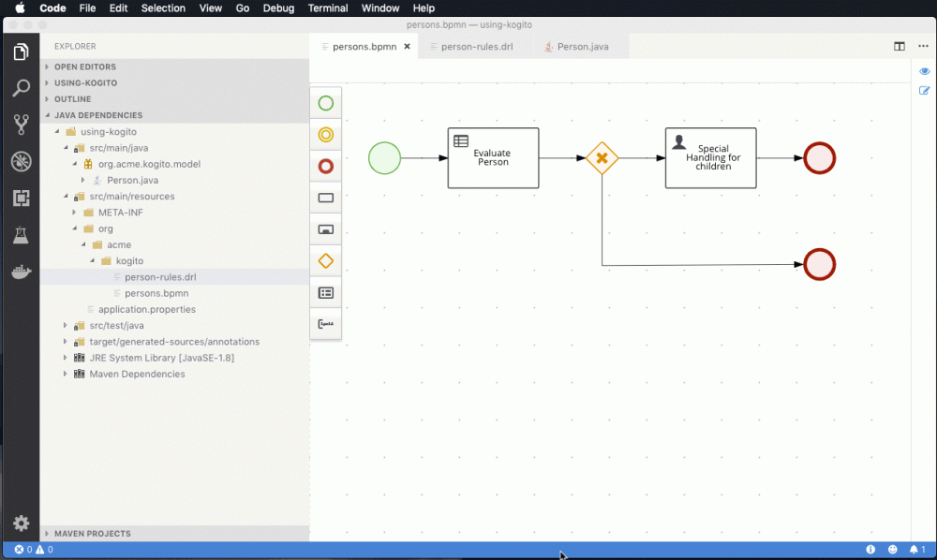This screenshot has width=937, height=560.
Task: Open the Docker extension in the activity bar
Action: point(21,273)
